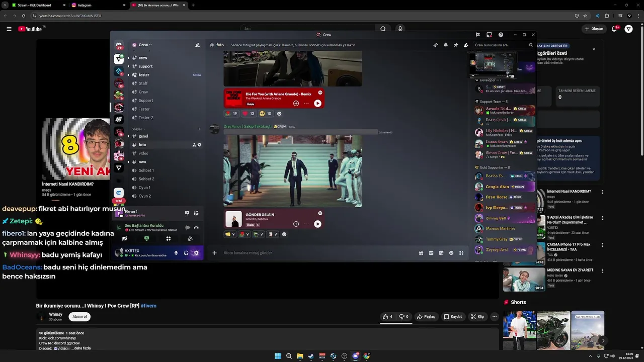Toggle noise suppression in voice panel

point(187,227)
